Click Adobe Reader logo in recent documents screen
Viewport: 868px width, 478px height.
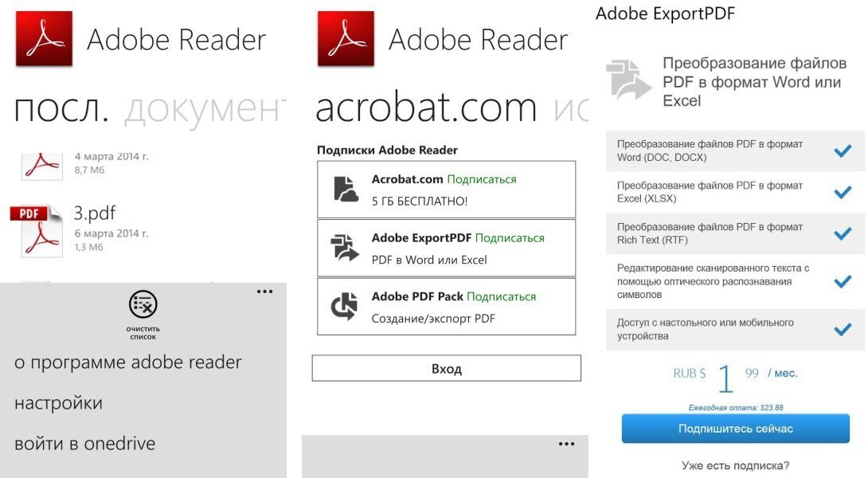45,39
